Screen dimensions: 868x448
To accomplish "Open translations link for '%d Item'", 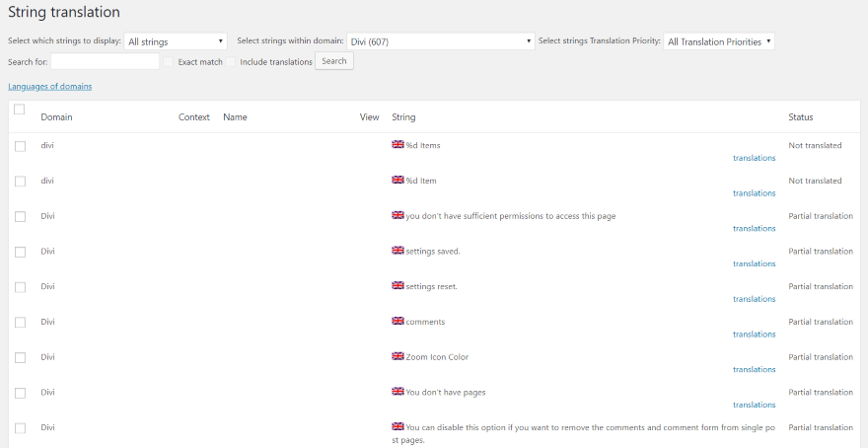I will pyautogui.click(x=754, y=193).
